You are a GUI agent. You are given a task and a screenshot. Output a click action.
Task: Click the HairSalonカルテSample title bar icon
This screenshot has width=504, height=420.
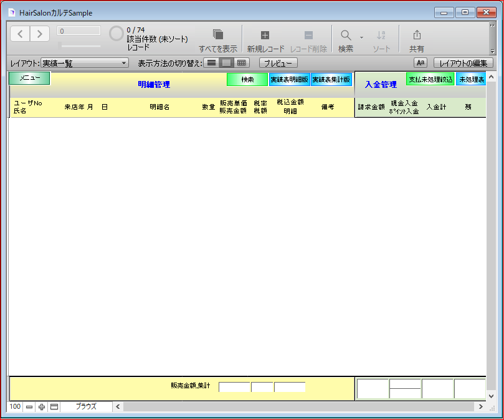[12, 12]
